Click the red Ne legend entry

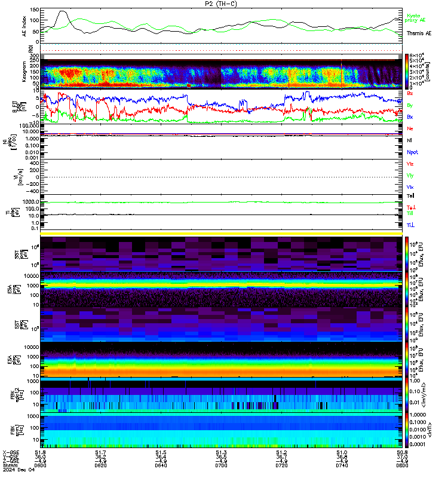pos(410,128)
